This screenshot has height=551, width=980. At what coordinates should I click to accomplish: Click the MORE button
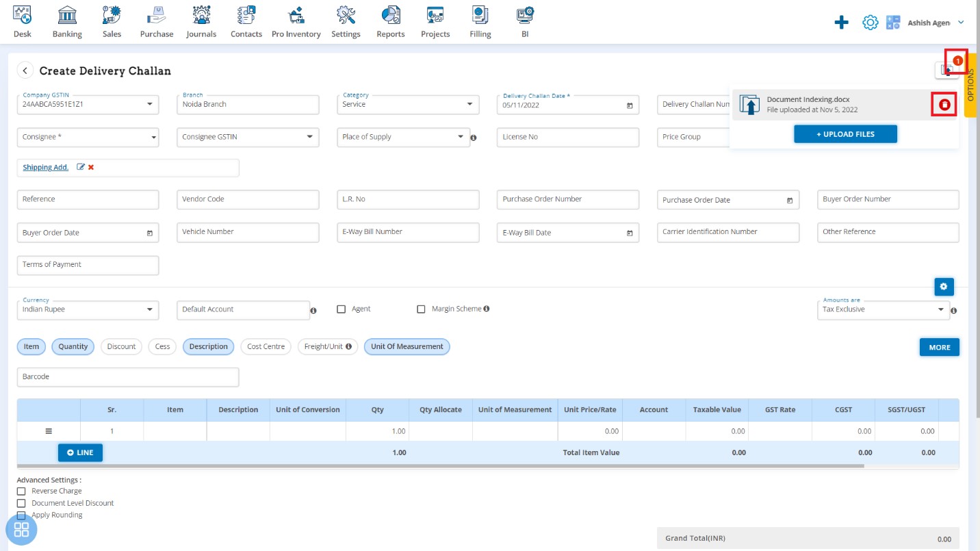click(x=940, y=348)
